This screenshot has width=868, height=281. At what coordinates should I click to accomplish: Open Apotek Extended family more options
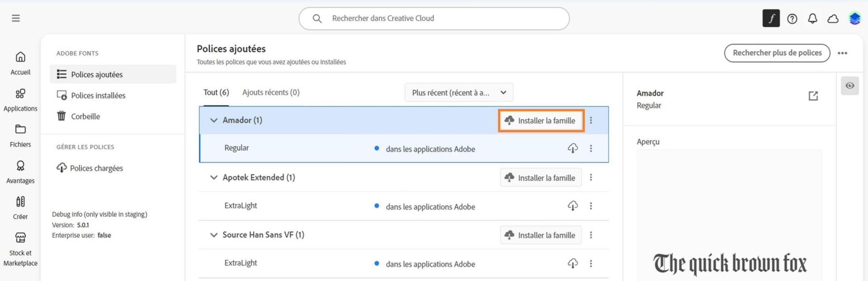point(590,177)
